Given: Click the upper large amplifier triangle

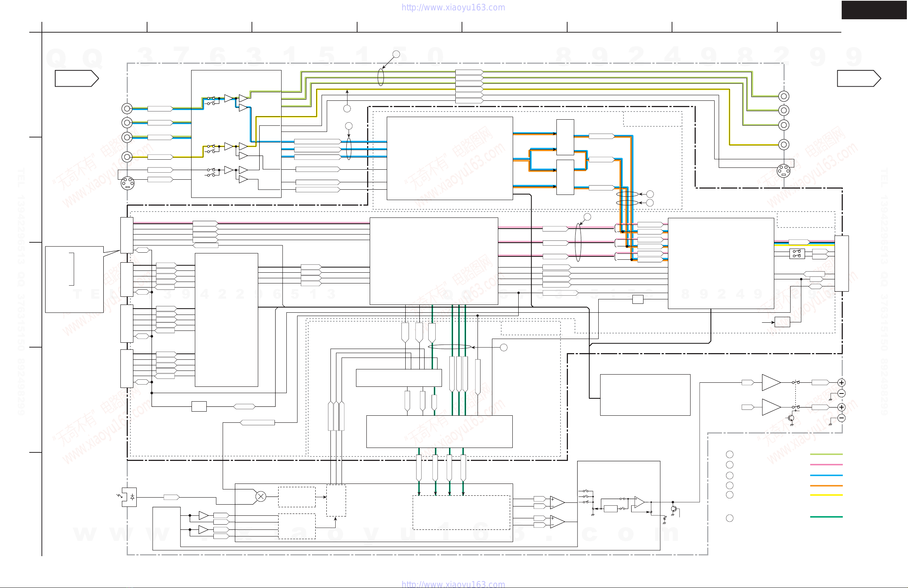Looking at the screenshot, I should pos(770,382).
